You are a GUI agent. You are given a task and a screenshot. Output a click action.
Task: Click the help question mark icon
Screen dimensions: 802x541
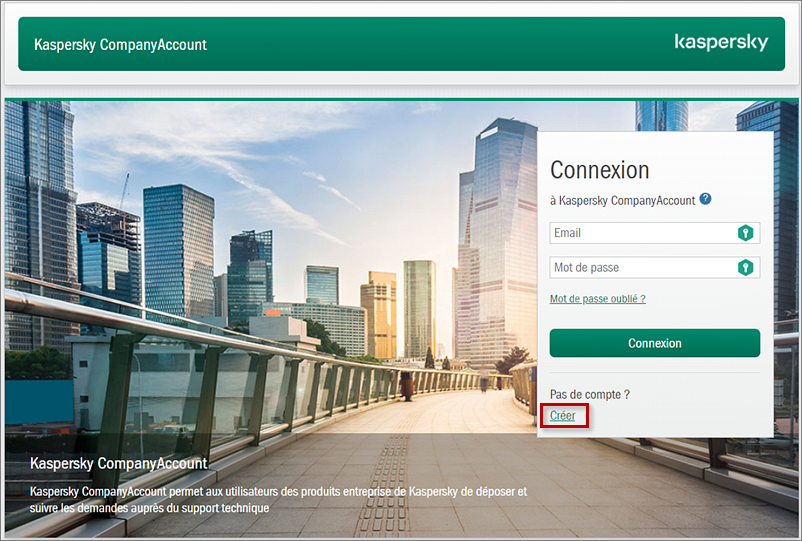[705, 199]
